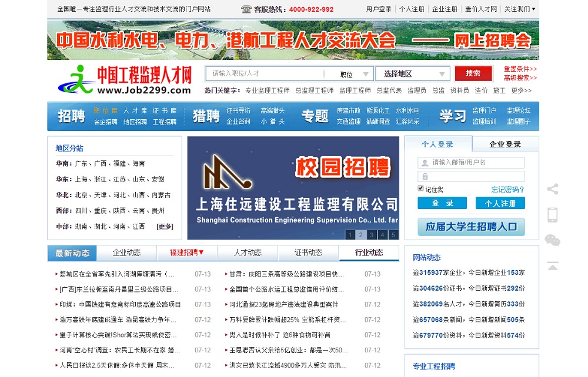The height and width of the screenshot is (377, 588).
Task: Open 水利水电 navigation item
Action: (x=407, y=111)
